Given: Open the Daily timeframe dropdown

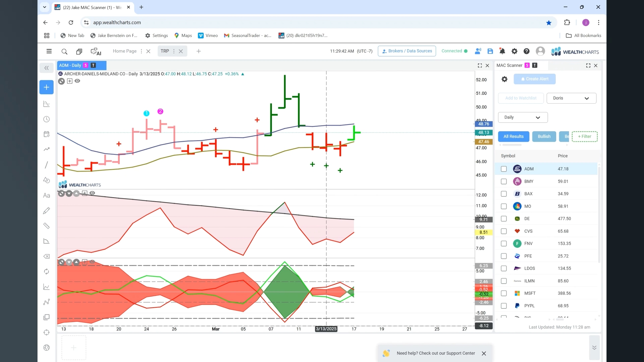Looking at the screenshot, I should tap(523, 117).
